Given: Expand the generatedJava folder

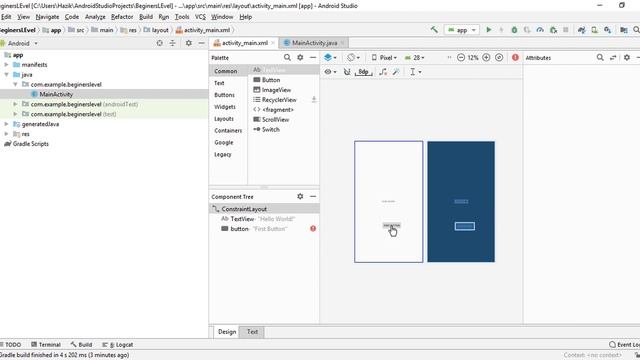Looking at the screenshot, I should click(6, 124).
